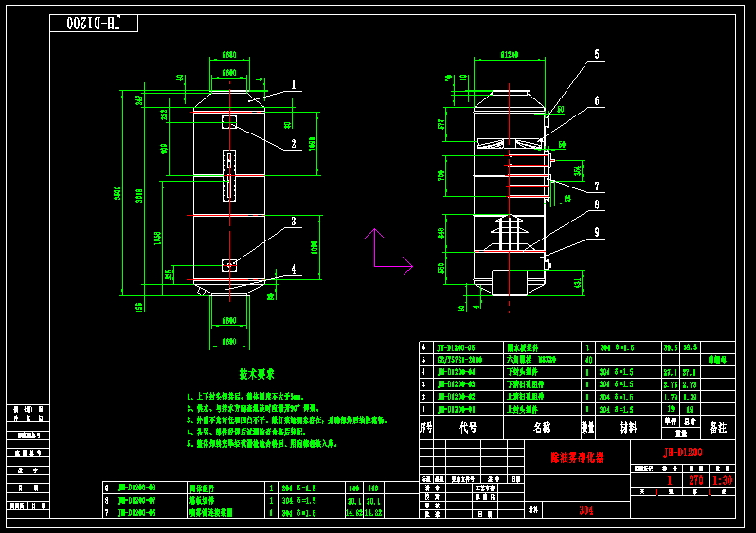Select technical requirement line 5, the last note
756x533 pixels.
click(x=261, y=443)
